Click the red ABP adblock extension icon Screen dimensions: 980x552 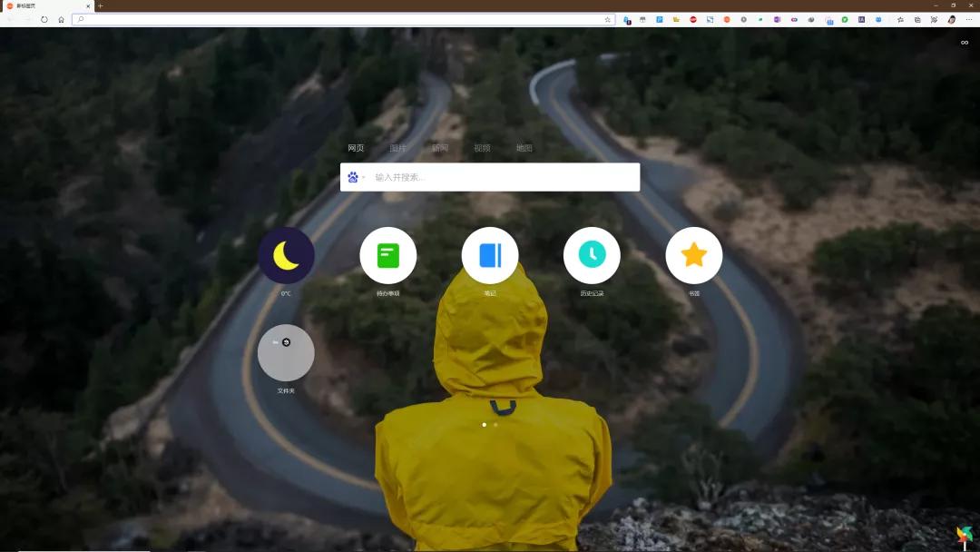(693, 19)
